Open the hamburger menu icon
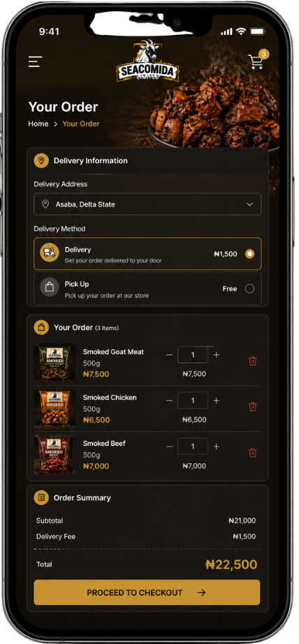This screenshot has width=299, height=644. point(36,61)
